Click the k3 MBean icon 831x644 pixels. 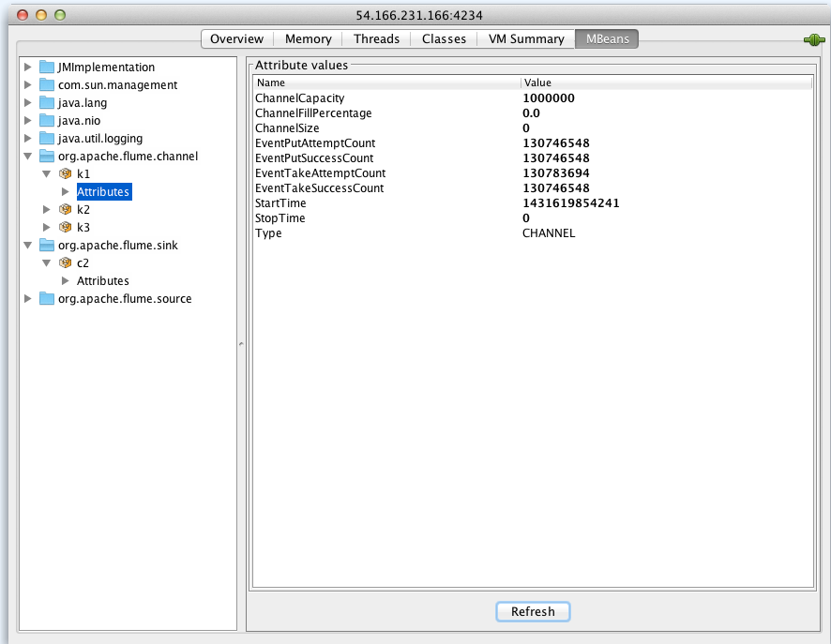click(x=66, y=228)
